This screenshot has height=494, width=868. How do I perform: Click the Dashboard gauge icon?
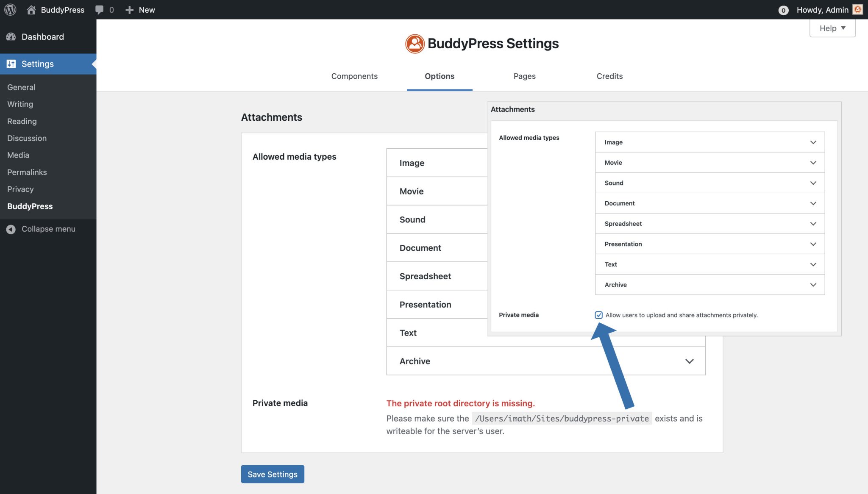tap(11, 37)
